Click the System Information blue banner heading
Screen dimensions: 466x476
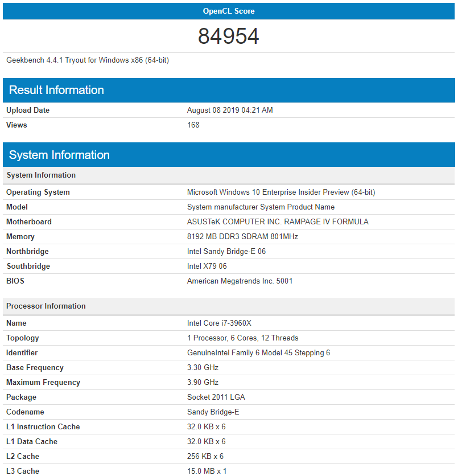[229, 155]
